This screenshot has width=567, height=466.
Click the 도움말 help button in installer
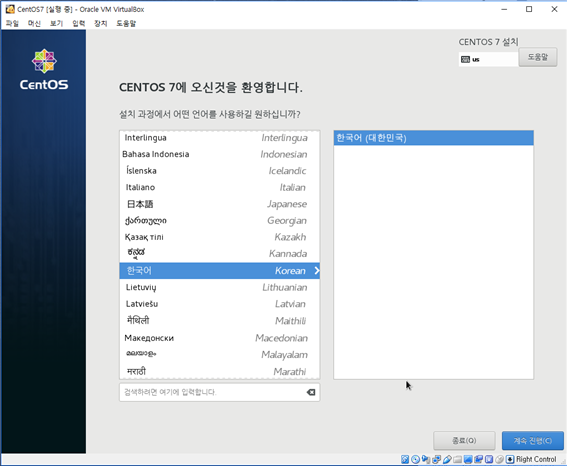[538, 57]
